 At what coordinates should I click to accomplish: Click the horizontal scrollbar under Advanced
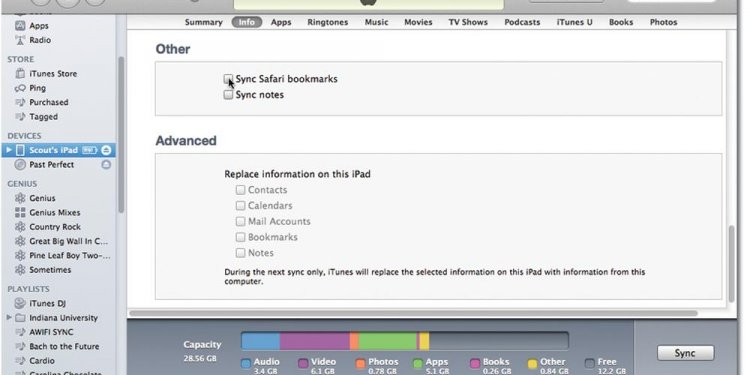pos(413,313)
